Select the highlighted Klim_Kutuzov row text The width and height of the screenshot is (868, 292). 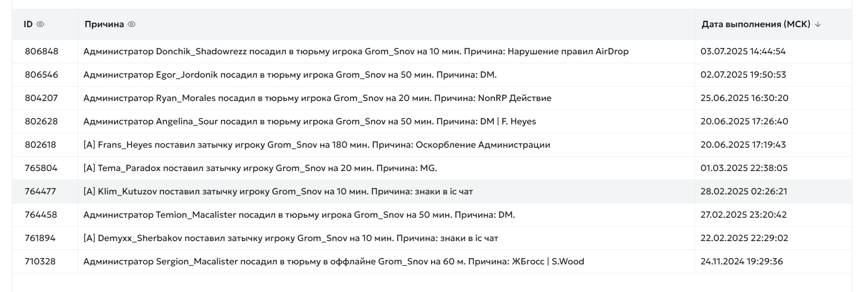[x=278, y=191]
